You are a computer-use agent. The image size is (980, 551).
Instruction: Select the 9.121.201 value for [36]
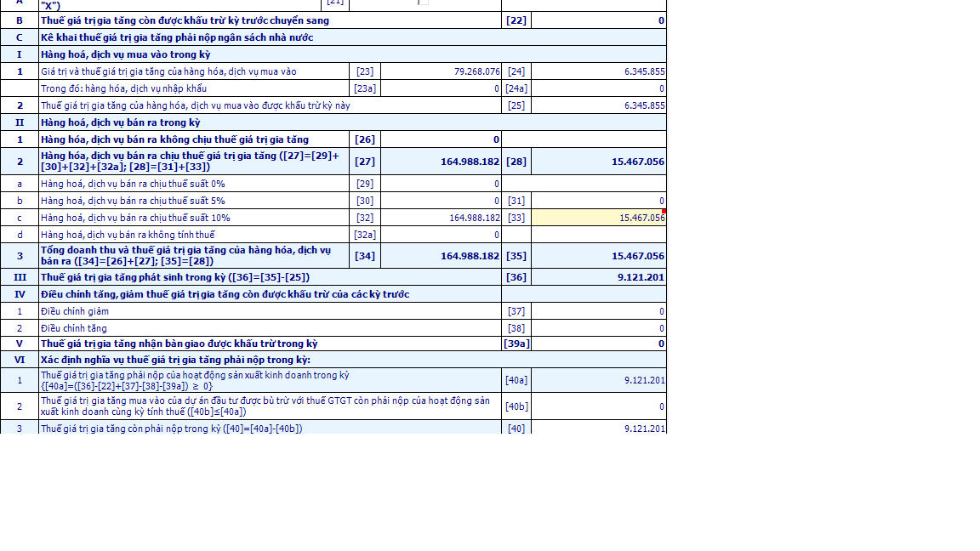click(x=599, y=276)
